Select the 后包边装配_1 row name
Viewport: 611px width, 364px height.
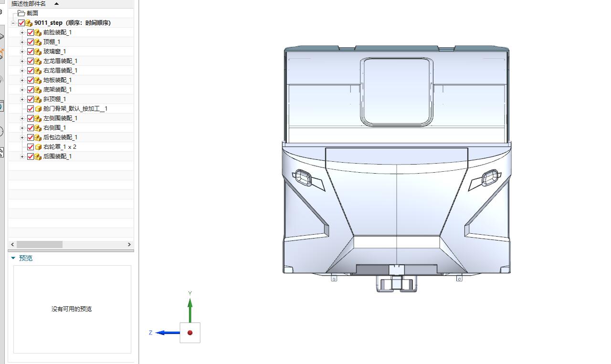[60, 137]
